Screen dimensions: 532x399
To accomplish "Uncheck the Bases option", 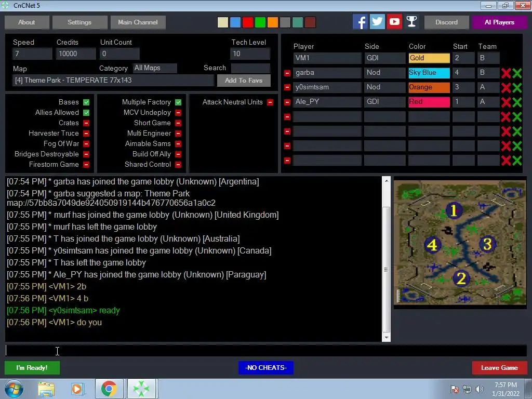I will pos(86,102).
